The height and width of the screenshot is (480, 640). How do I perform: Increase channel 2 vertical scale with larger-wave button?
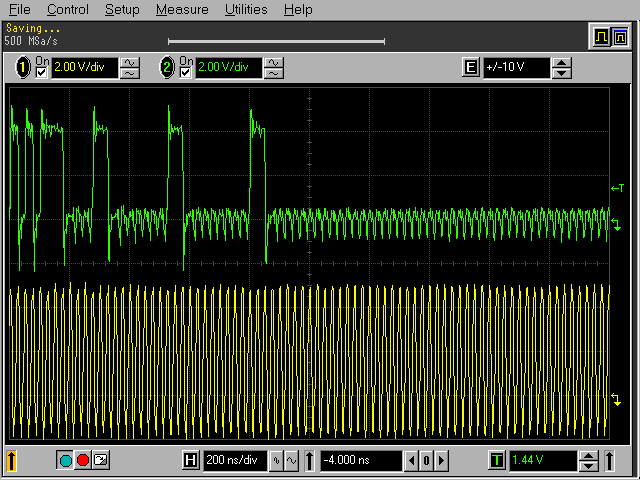pyautogui.click(x=273, y=62)
